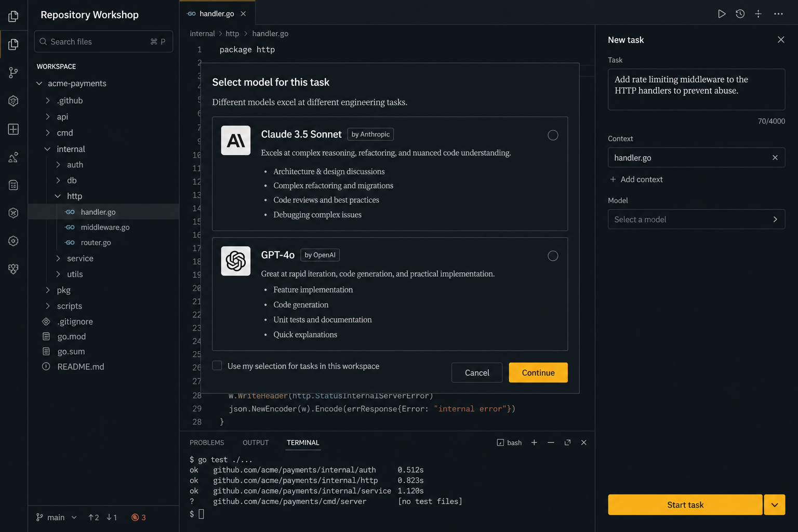Click the Anthropic logo on Claude card
Image resolution: width=798 pixels, height=532 pixels.
click(236, 140)
